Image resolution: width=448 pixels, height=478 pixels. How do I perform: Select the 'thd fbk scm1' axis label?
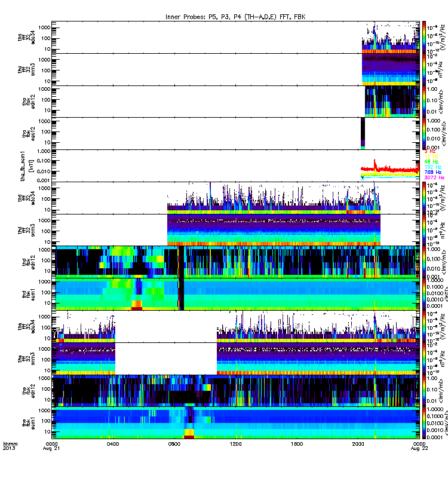pyautogui.click(x=29, y=295)
